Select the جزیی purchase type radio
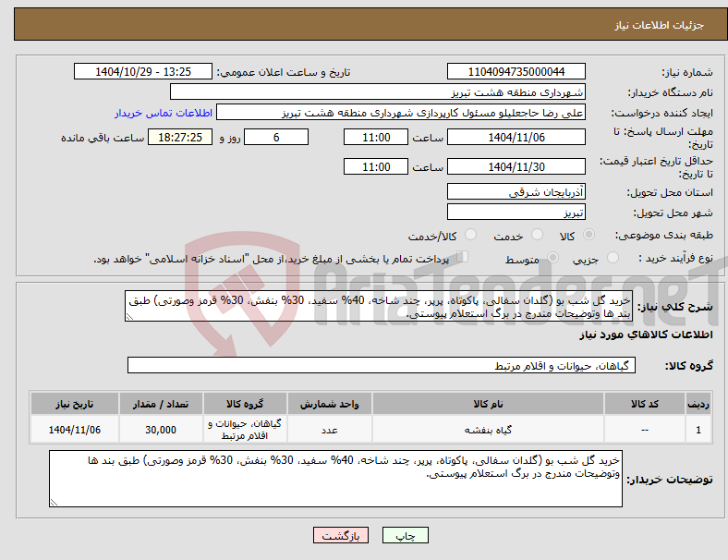728x560 pixels. point(613,257)
